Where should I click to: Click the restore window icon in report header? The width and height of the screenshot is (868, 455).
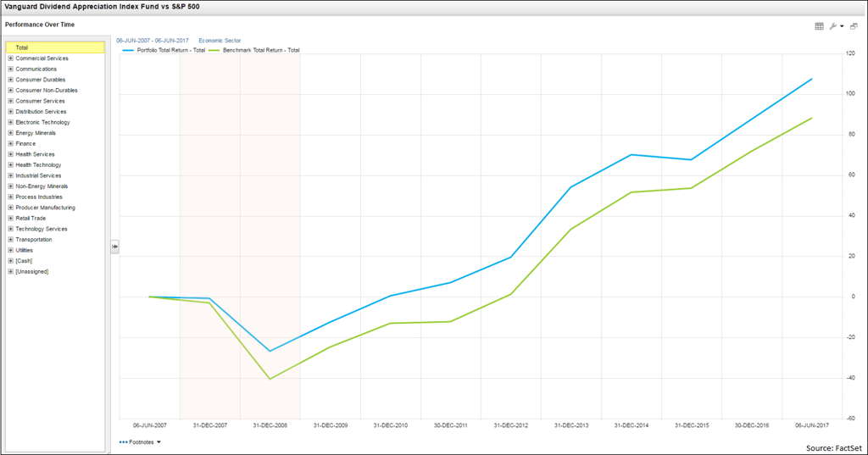click(x=854, y=26)
